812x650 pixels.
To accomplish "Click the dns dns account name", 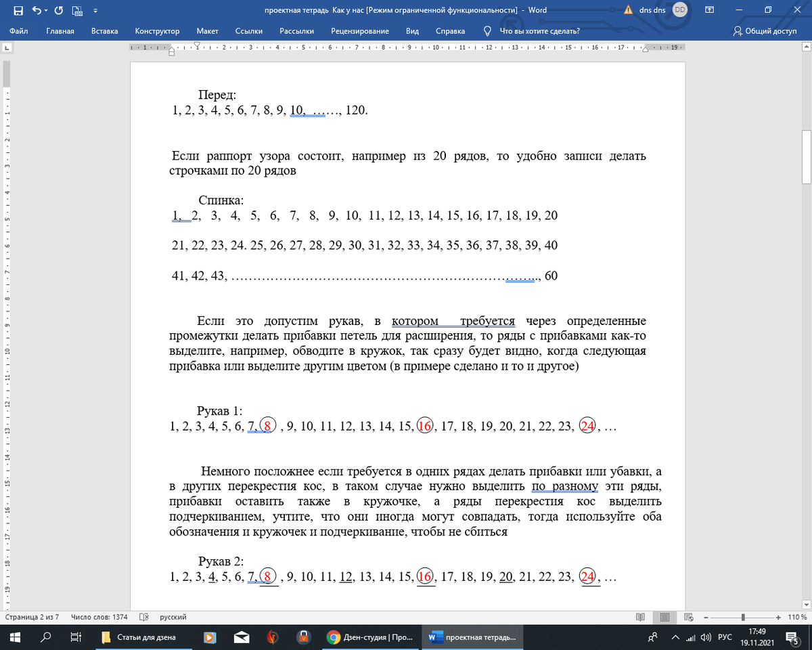I will tap(652, 10).
